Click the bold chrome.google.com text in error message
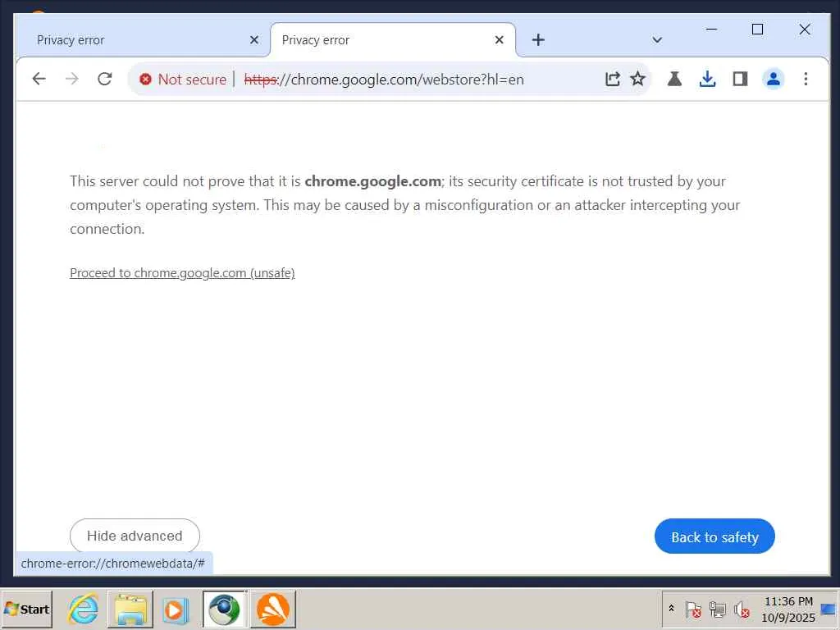 [373, 181]
